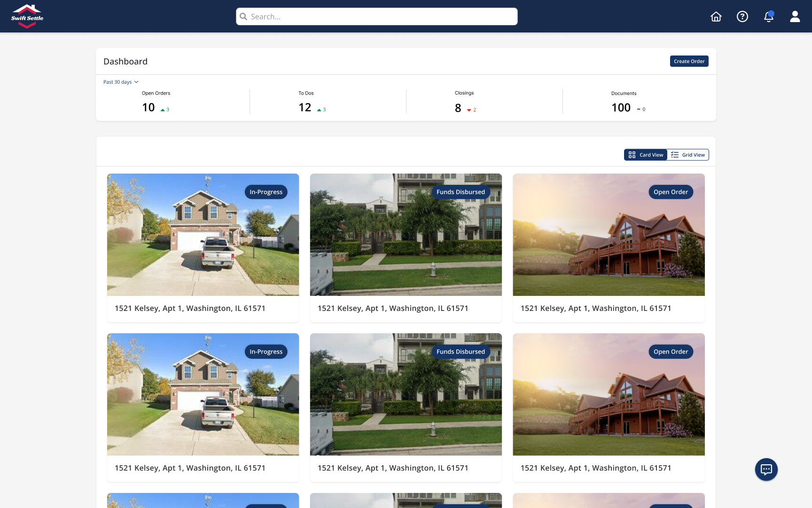Screen dimensions: 812x508
Task: Open the help question mark icon
Action: [742, 16]
